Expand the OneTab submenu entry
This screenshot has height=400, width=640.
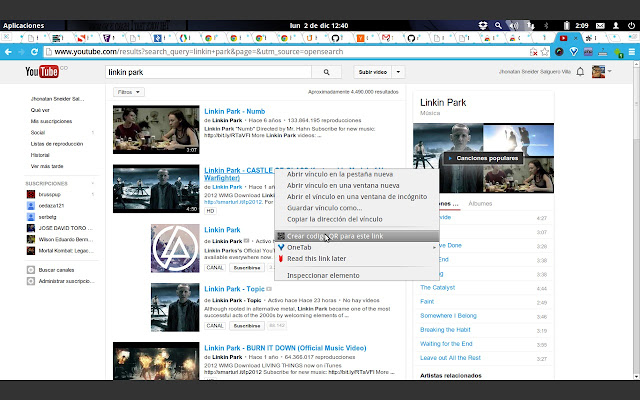[357, 247]
